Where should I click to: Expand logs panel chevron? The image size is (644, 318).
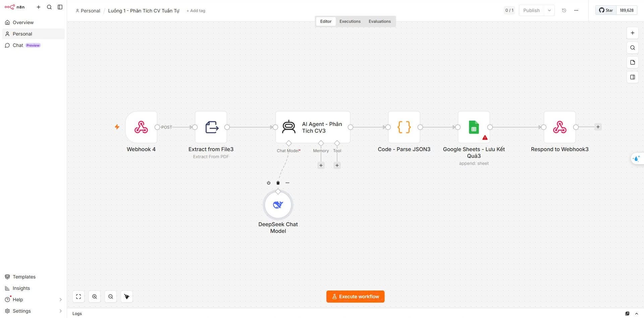pyautogui.click(x=637, y=314)
